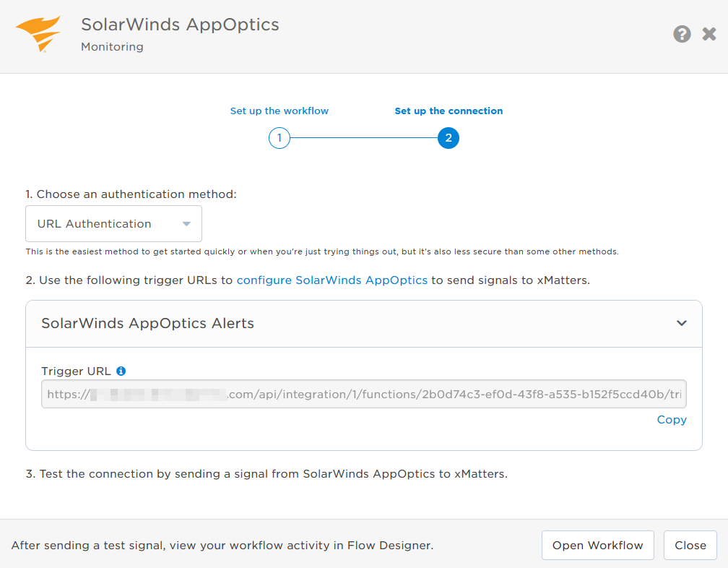The height and width of the screenshot is (568, 728).
Task: Switch to the Set up the workflow step
Action: (x=279, y=111)
